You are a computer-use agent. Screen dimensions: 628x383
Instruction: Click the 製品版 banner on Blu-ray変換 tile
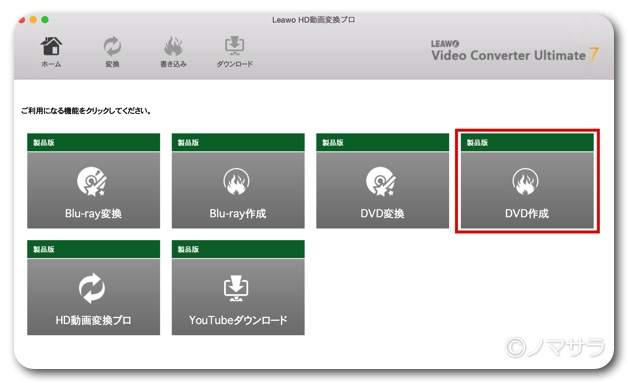pos(93,142)
